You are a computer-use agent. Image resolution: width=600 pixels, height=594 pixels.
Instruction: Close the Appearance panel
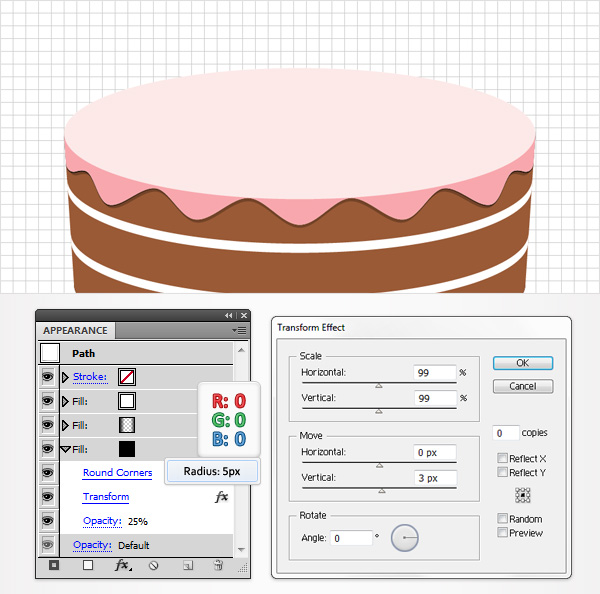(x=244, y=315)
